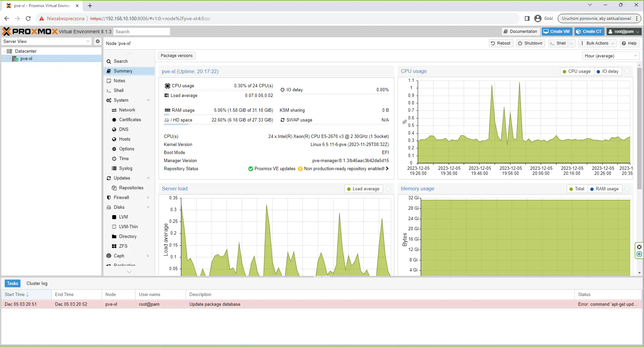Select the pve-xl node in tree
Screen dimensions: 644x347
pyautogui.click(x=26, y=59)
